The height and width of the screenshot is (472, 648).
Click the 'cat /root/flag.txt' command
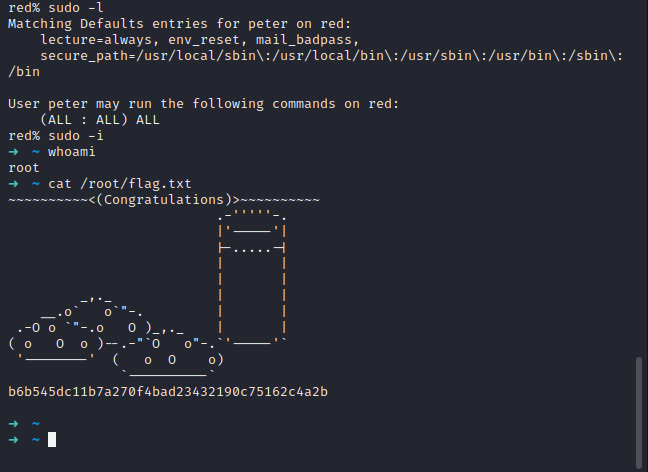pyautogui.click(x=119, y=184)
